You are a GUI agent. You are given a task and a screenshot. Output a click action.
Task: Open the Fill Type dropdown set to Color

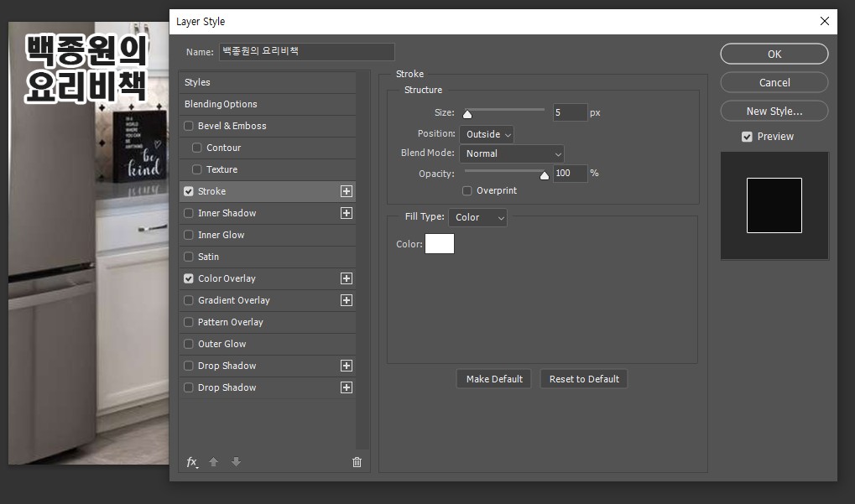coord(477,217)
